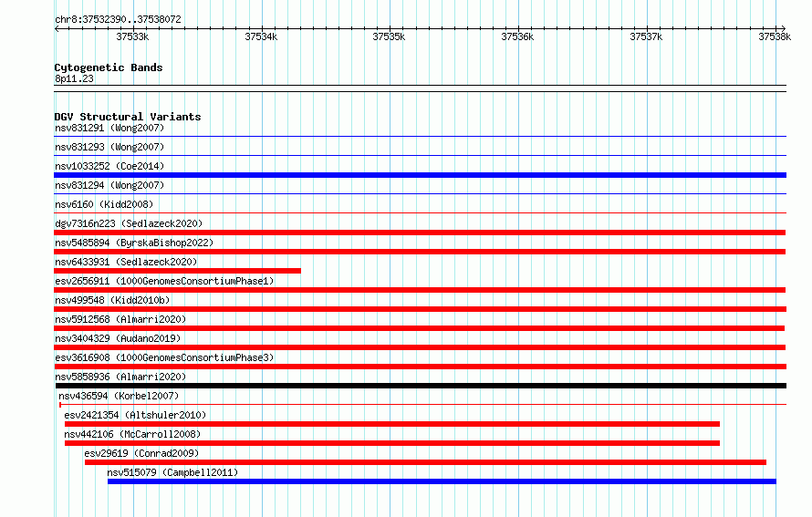This screenshot has height=517, width=812.
Task: Click the ruler's right arrow end
Action: [783, 28]
